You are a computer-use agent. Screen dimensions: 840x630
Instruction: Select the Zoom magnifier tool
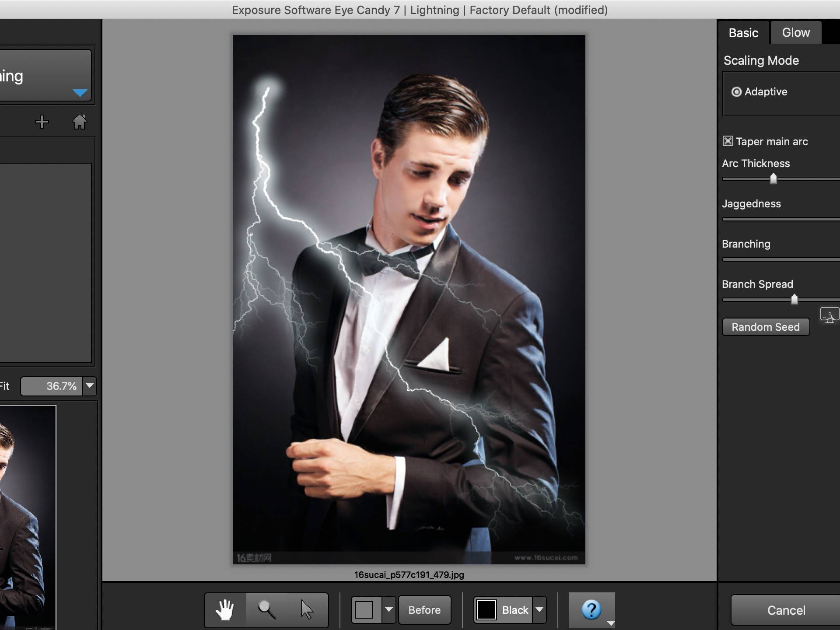266,610
